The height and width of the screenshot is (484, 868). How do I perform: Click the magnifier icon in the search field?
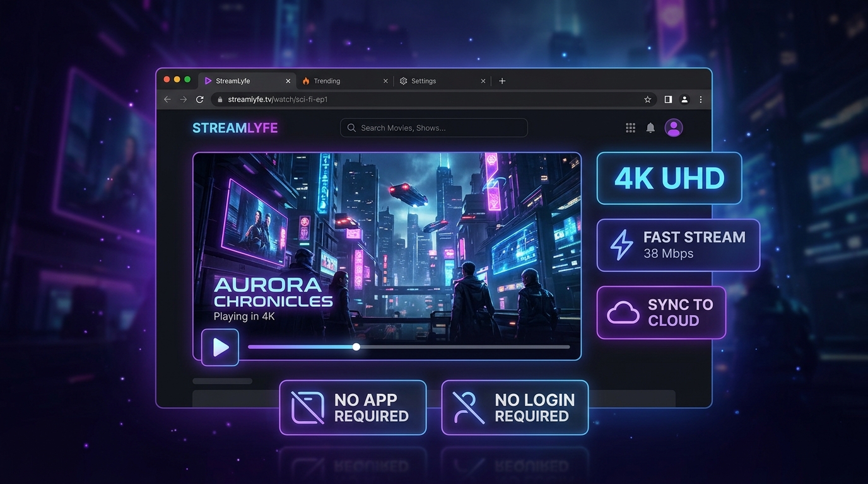click(x=352, y=128)
